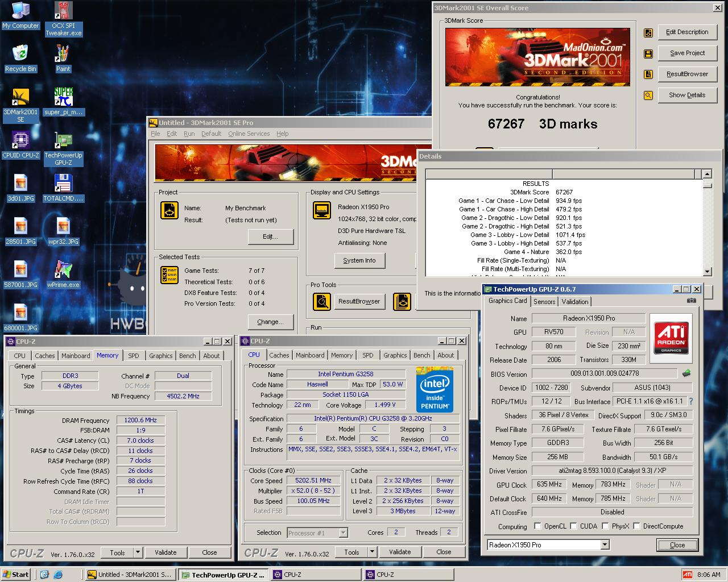The height and width of the screenshot is (582, 728).
Task: Click the Bus Interface question mark icon
Action: [691, 401]
